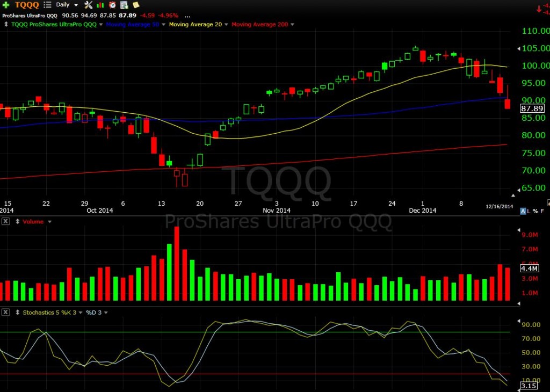This screenshot has width=550, height=392.
Task: Click the ellipsis next to -4.96%
Action: point(187,16)
